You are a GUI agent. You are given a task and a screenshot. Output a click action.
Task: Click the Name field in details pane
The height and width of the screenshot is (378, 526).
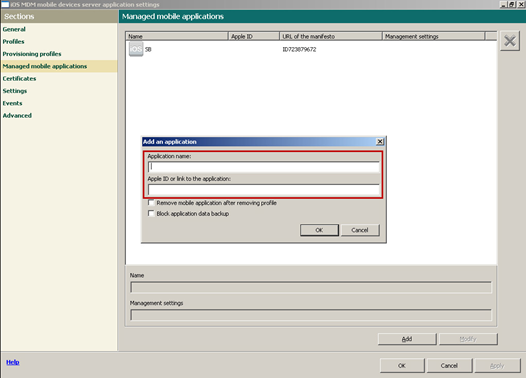(311, 287)
